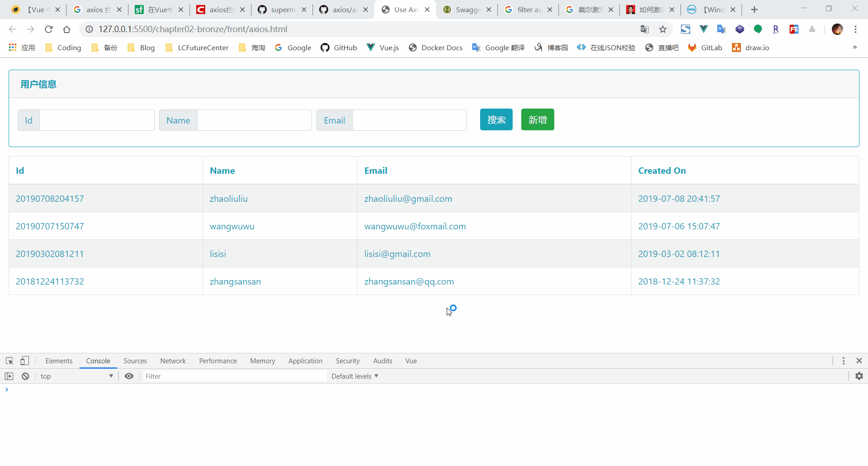Close the 'Use Axi' active tab

point(427,10)
